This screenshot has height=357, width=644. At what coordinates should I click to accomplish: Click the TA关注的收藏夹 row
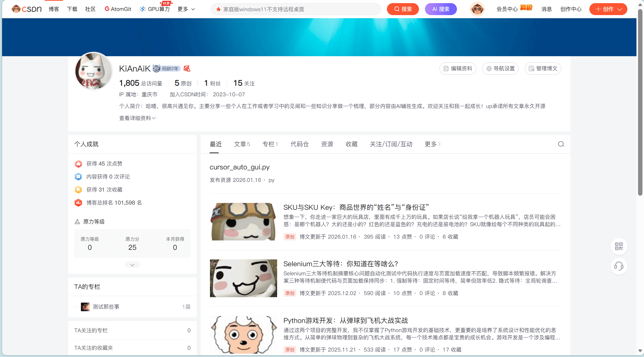tap(132, 348)
